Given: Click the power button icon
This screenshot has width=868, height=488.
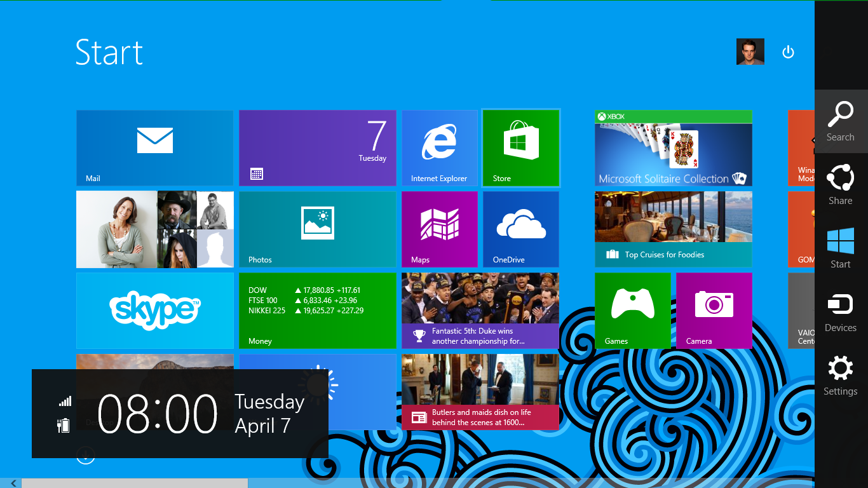Looking at the screenshot, I should (x=789, y=52).
